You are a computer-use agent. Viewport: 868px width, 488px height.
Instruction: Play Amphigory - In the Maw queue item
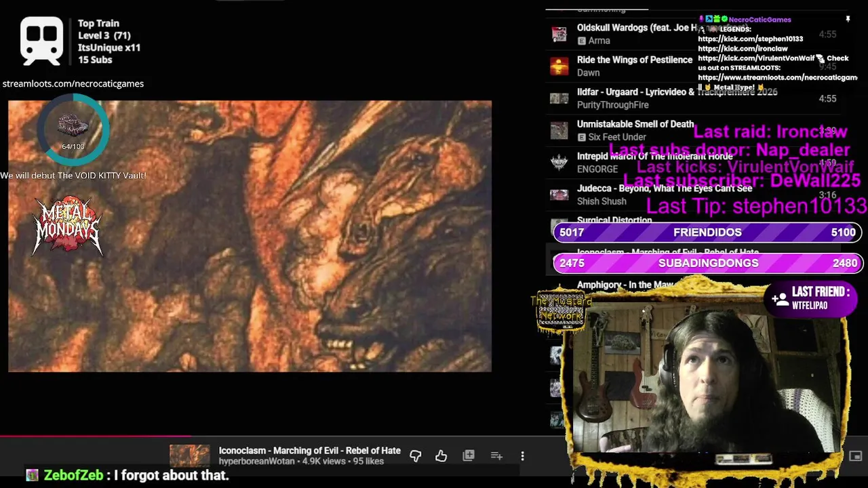coord(625,285)
